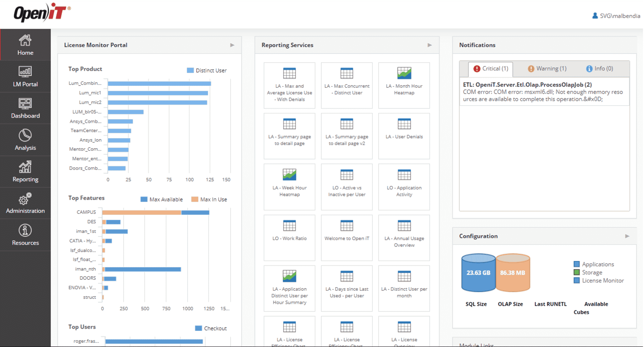
Task: Toggle Max Available in Top Features legend
Action: pos(162,199)
